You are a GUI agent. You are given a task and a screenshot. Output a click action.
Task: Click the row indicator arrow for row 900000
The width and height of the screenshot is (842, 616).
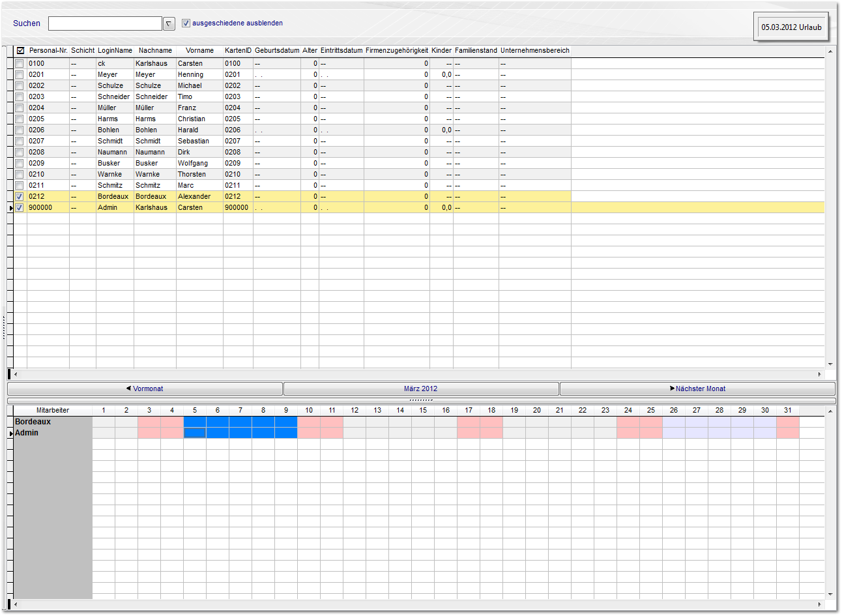tap(10, 207)
